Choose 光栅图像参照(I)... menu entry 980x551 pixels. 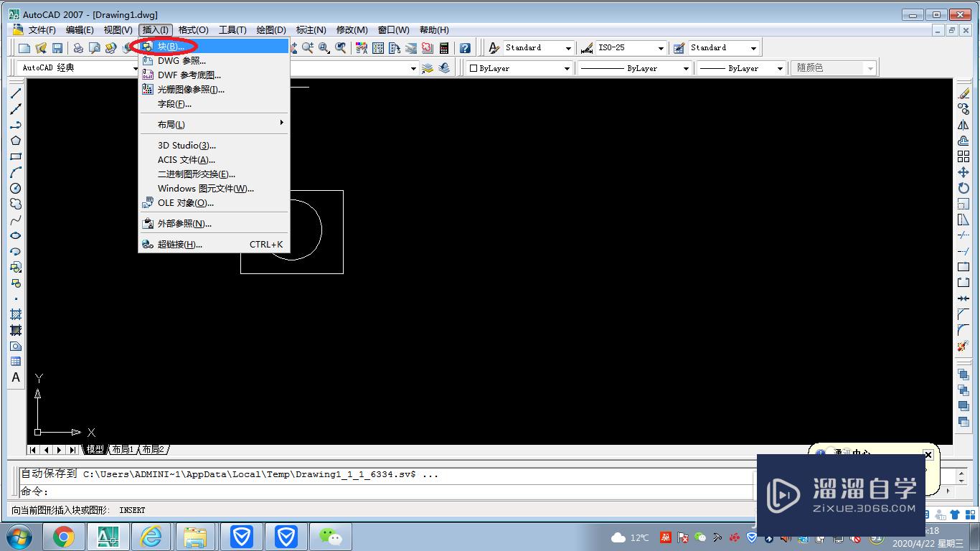tap(214, 89)
